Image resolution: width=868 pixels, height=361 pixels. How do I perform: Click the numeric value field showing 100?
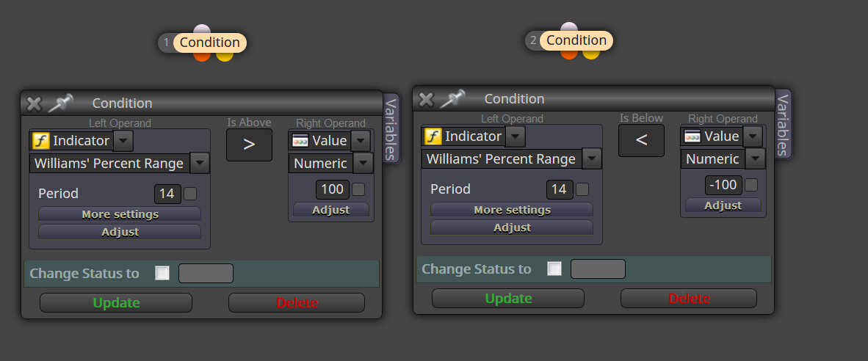click(x=333, y=189)
